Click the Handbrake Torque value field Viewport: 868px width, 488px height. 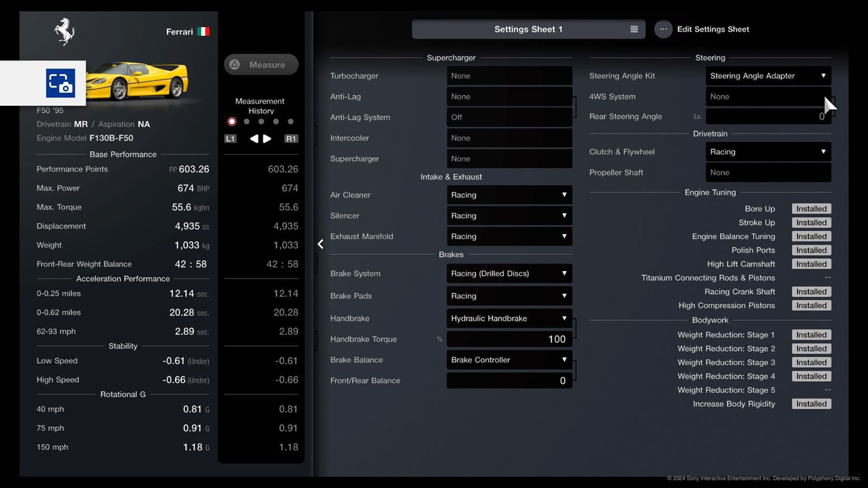[509, 339]
